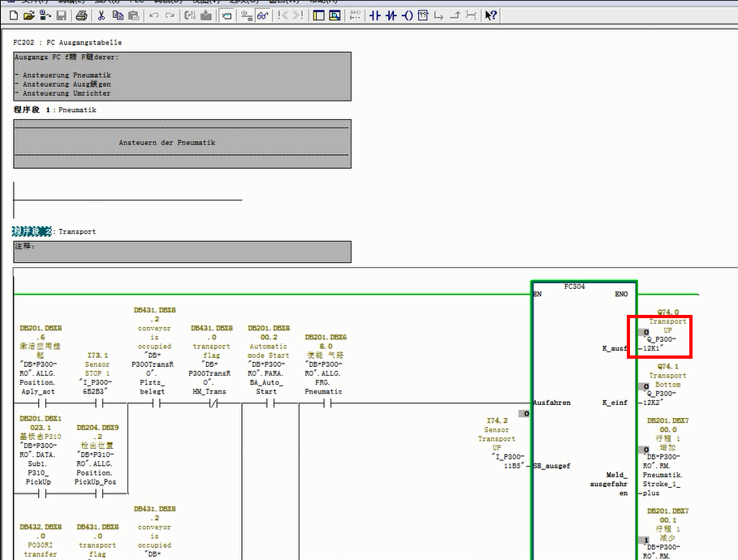Click the Undo toolbar icon
738x560 pixels.
point(153,15)
